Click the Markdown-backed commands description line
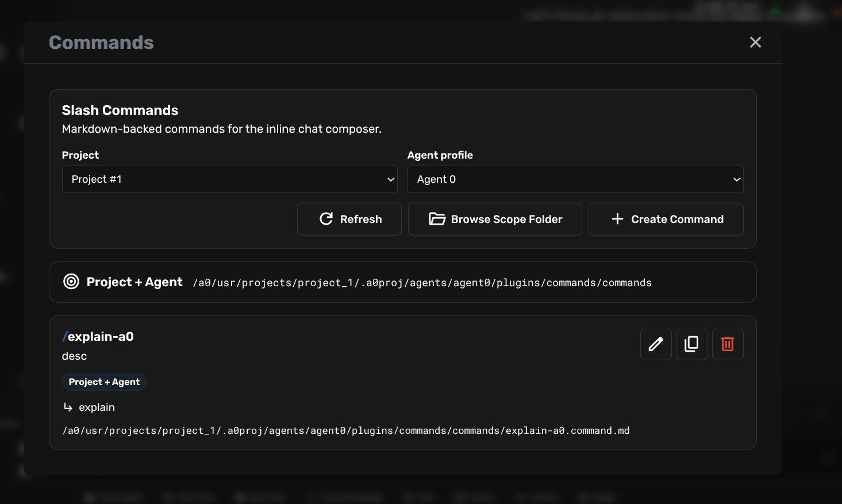This screenshot has width=842, height=504. click(222, 129)
